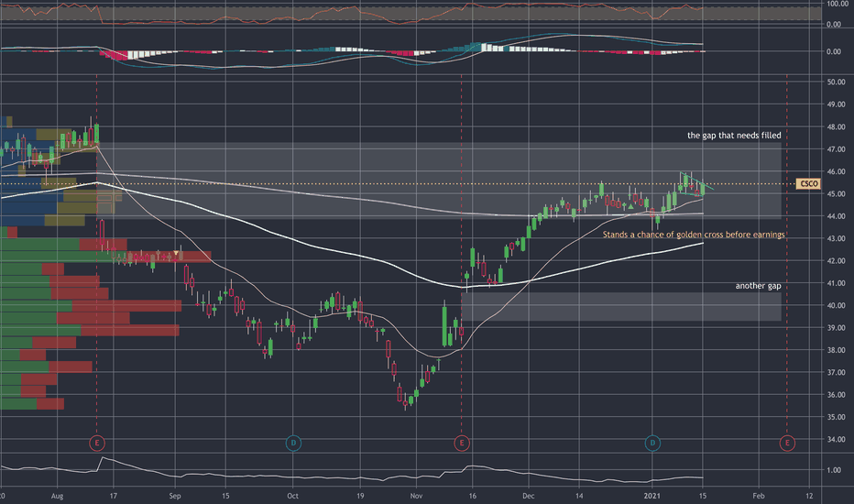The image size is (854, 504).
Task: Select the 'another gap' annotation text
Action: pos(758,286)
